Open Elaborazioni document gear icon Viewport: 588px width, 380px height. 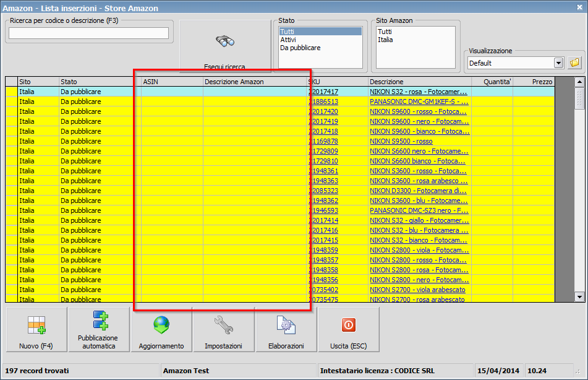pyautogui.click(x=286, y=325)
